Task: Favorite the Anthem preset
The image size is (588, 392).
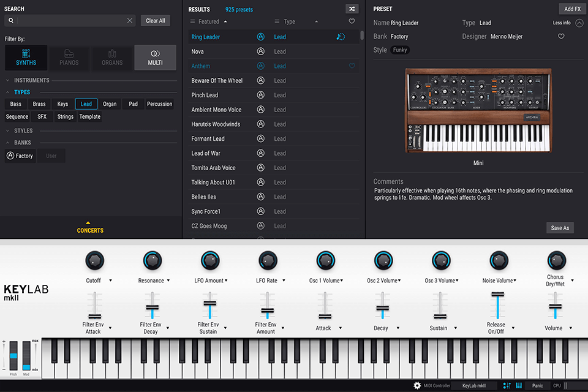Action: [x=352, y=66]
